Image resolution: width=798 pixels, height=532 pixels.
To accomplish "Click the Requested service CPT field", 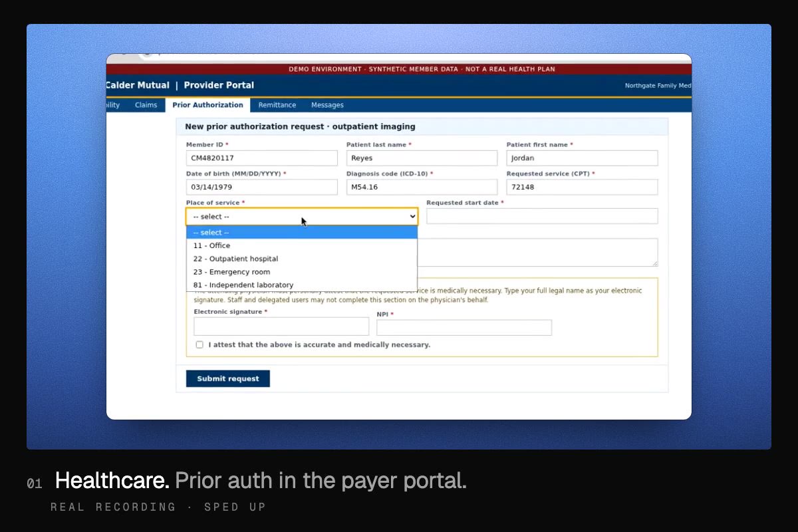I will tap(582, 187).
